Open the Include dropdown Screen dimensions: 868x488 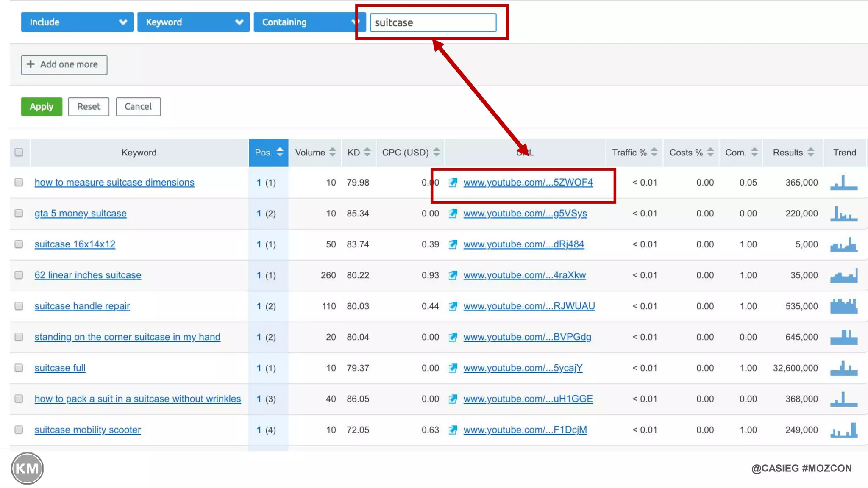[x=77, y=22]
